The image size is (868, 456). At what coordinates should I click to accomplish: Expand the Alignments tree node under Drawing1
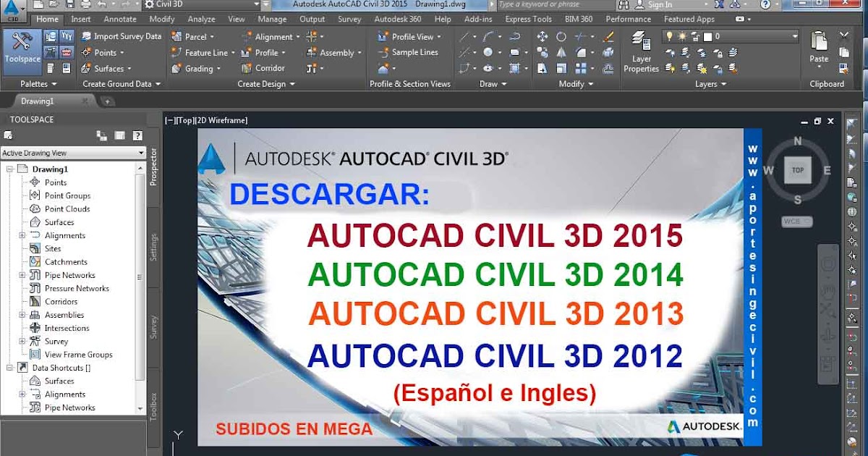[22, 235]
